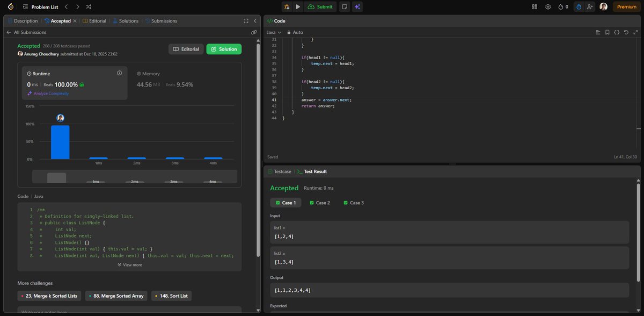Open the profile avatar menu

[x=604, y=6]
